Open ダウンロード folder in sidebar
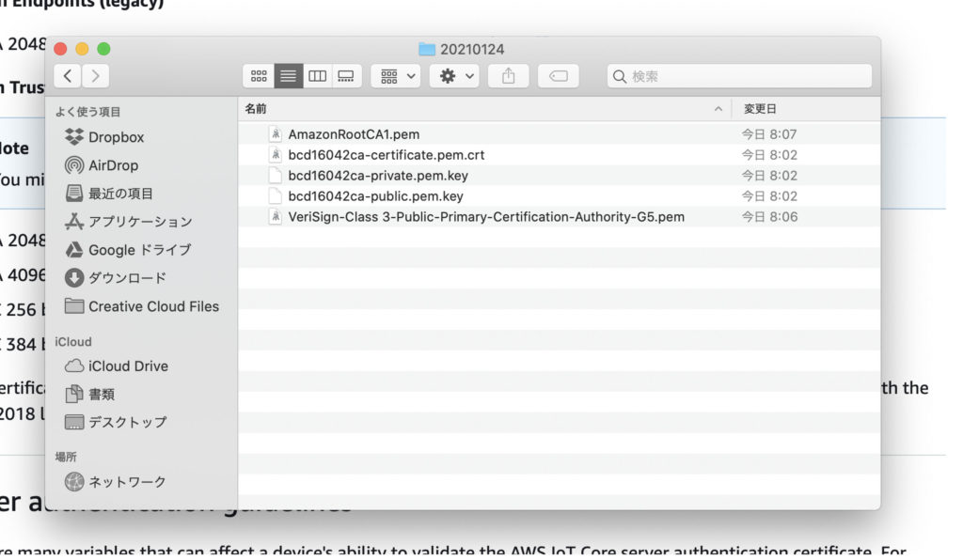This screenshot has height=560, width=963. tap(127, 278)
